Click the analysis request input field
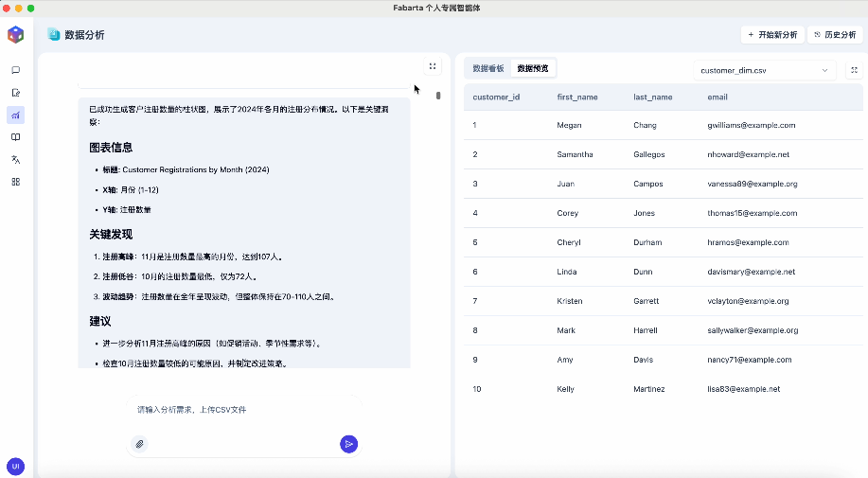The height and width of the screenshot is (478, 868). pyautogui.click(x=243, y=410)
